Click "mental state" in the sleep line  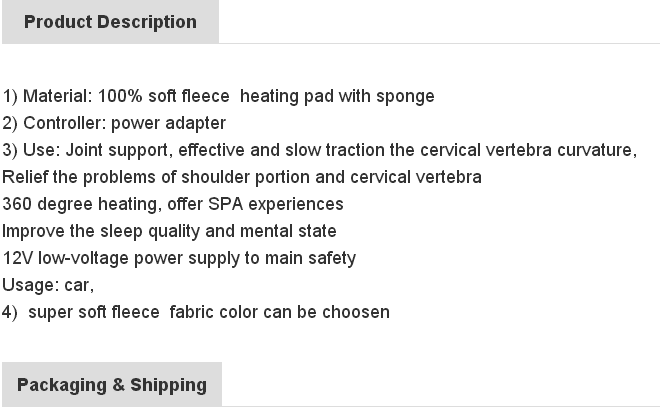click(288, 231)
